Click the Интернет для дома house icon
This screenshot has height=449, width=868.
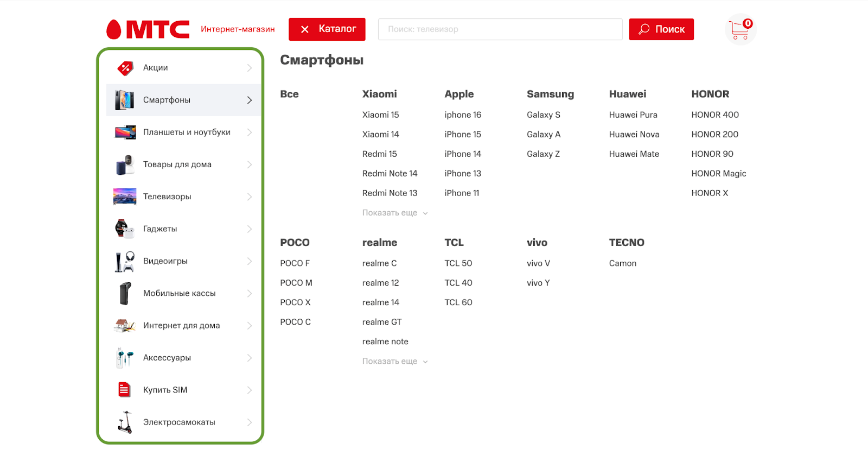click(x=125, y=326)
